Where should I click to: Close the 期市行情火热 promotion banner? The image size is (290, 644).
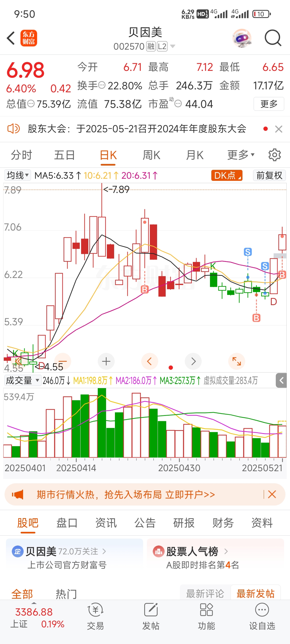(272, 494)
